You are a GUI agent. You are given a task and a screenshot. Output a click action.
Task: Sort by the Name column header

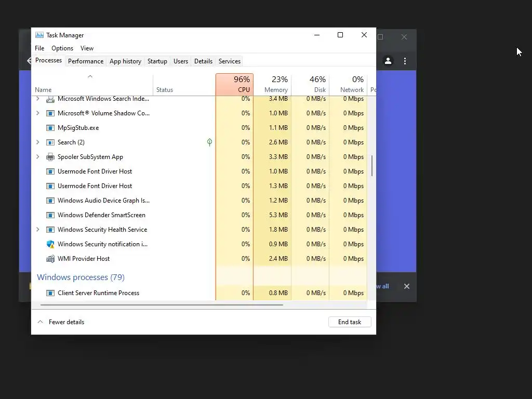92,85
